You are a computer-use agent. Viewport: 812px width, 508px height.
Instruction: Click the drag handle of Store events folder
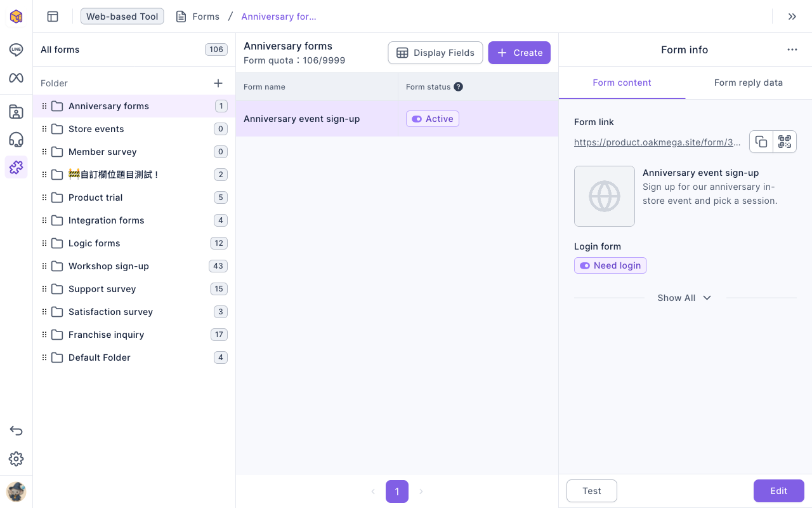click(44, 129)
